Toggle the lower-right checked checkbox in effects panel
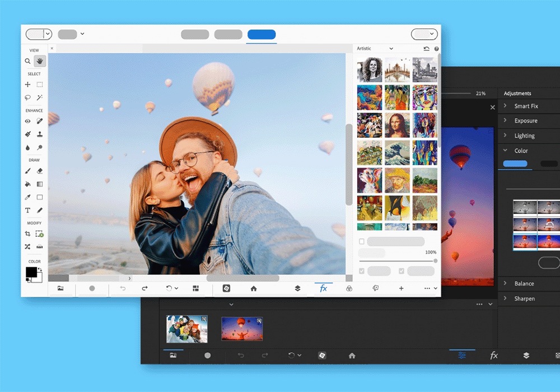The height and width of the screenshot is (392, 560). [402, 271]
